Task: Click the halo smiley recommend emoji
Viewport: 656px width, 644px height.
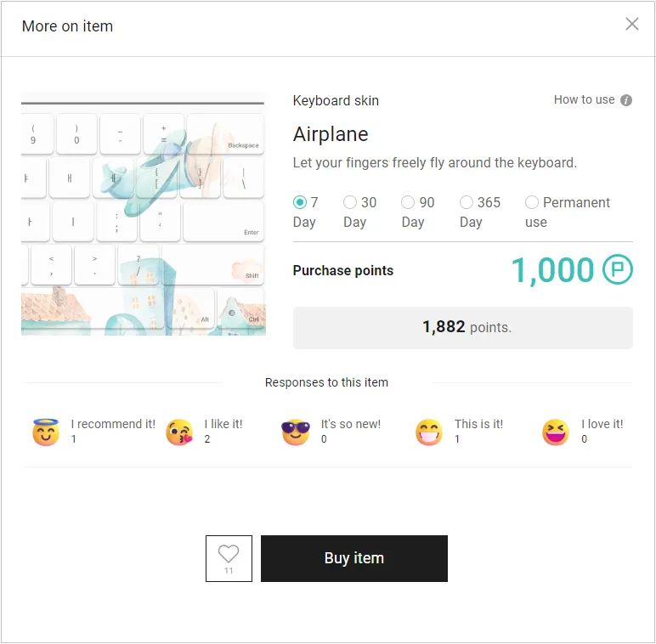Action: 46,432
